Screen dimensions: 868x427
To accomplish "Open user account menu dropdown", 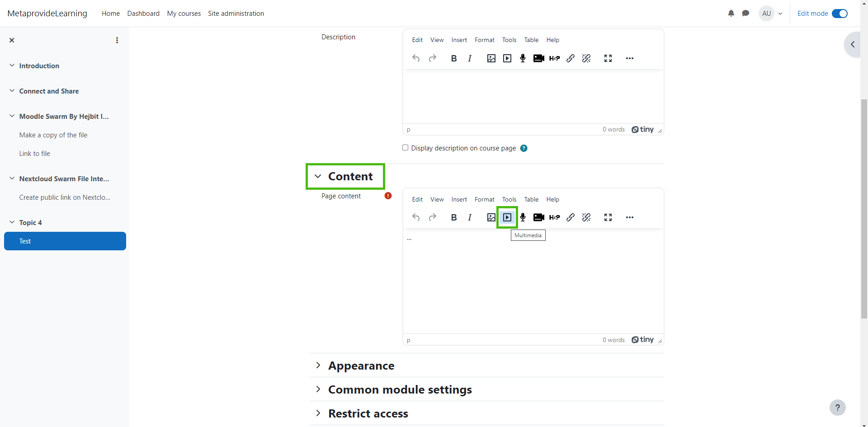I will click(771, 14).
